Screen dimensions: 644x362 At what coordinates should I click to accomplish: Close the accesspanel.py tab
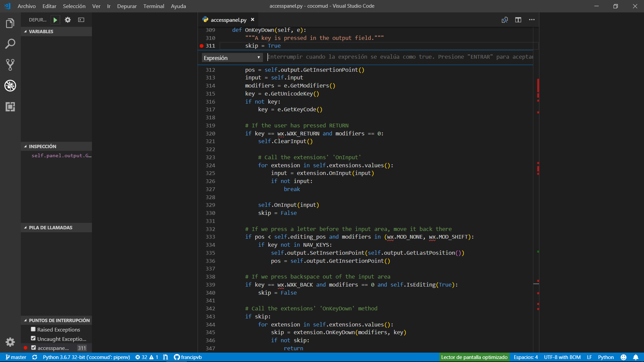(x=253, y=20)
